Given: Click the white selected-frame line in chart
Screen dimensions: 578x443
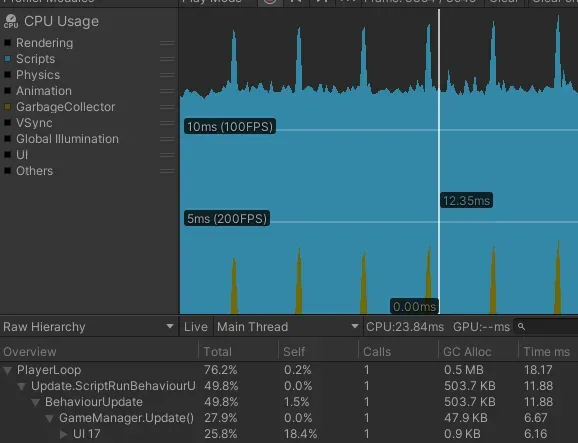Looking at the screenshot, I should (439, 162).
